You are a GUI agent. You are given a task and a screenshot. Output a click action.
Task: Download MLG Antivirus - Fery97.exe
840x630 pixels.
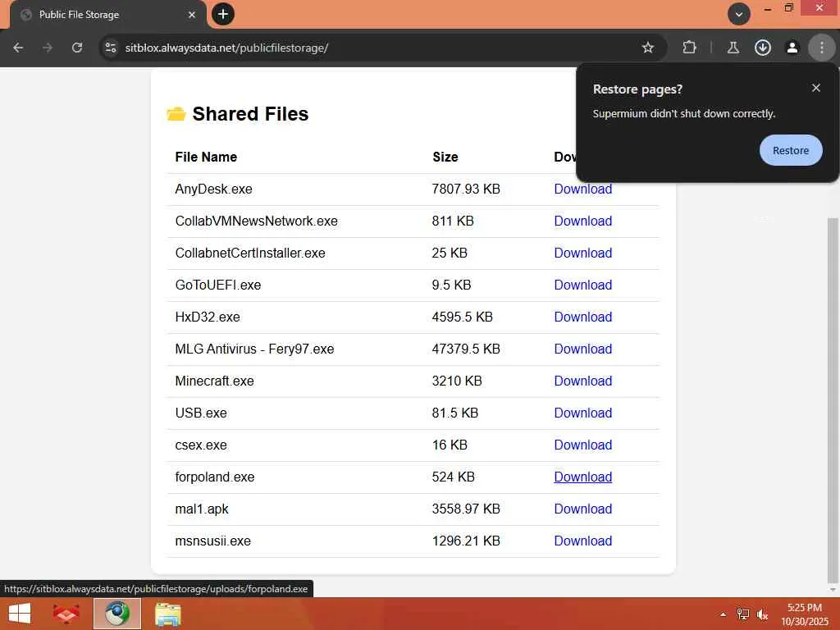coord(583,349)
